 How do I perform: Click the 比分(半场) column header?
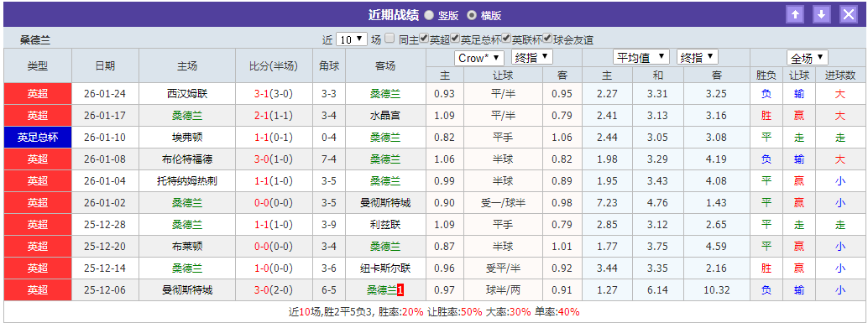coord(274,65)
